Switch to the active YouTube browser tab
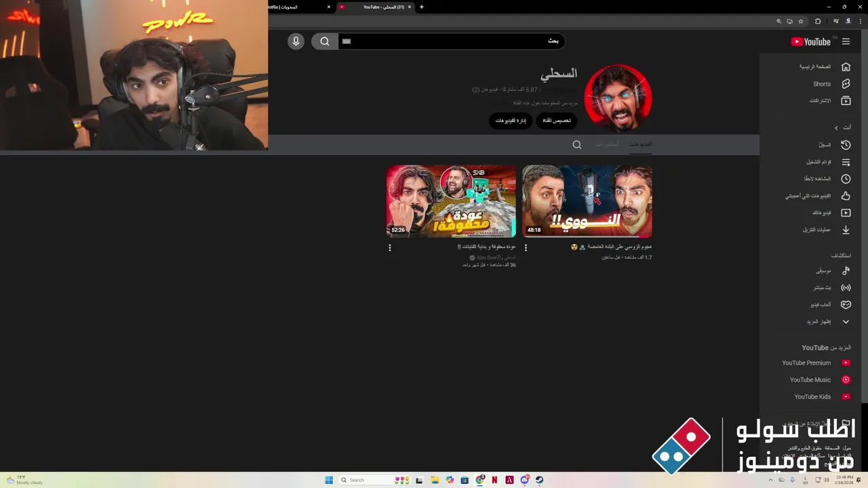The image size is (868, 488). [x=375, y=7]
